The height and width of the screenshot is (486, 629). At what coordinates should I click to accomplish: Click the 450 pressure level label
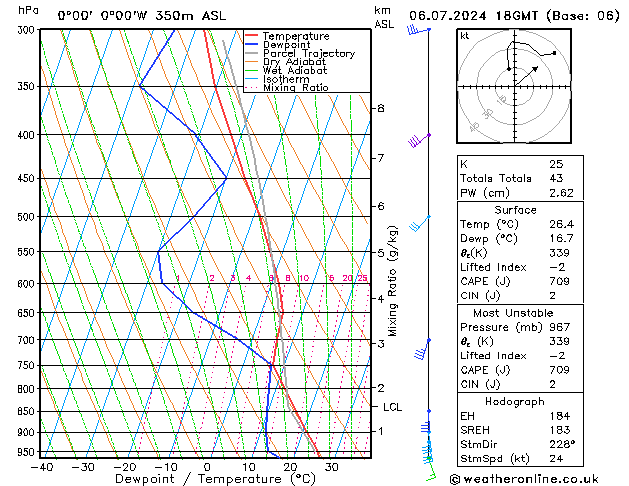click(28, 178)
